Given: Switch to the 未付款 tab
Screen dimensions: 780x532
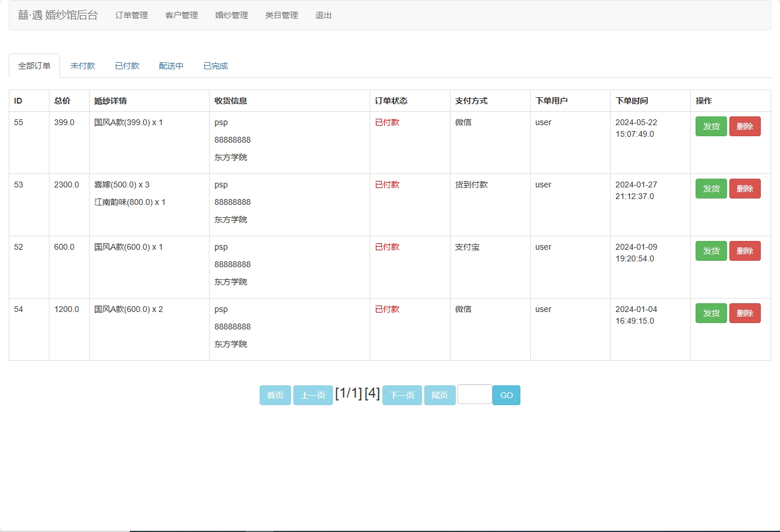Looking at the screenshot, I should coord(83,66).
